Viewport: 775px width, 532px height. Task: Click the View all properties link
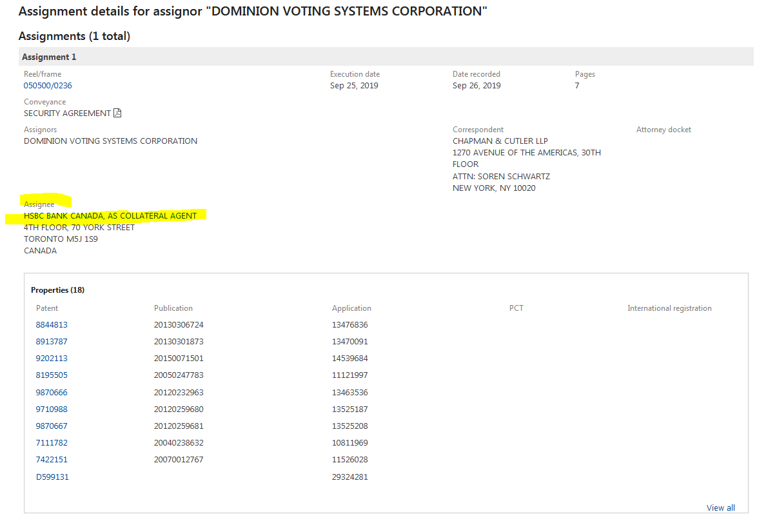721,507
